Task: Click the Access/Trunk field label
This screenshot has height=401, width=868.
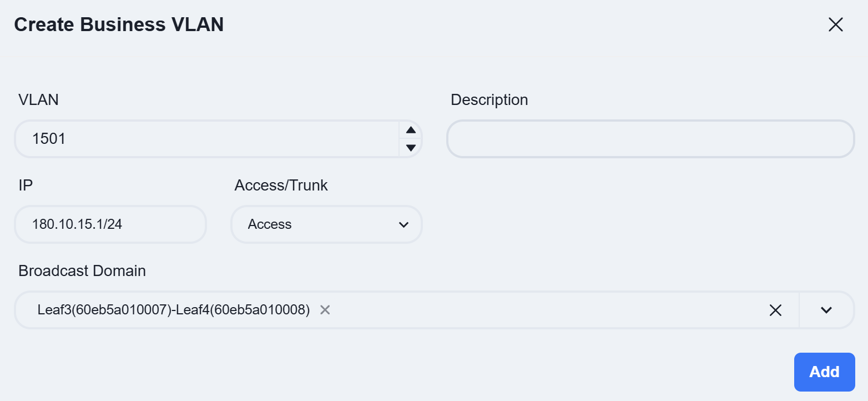Action: [281, 186]
